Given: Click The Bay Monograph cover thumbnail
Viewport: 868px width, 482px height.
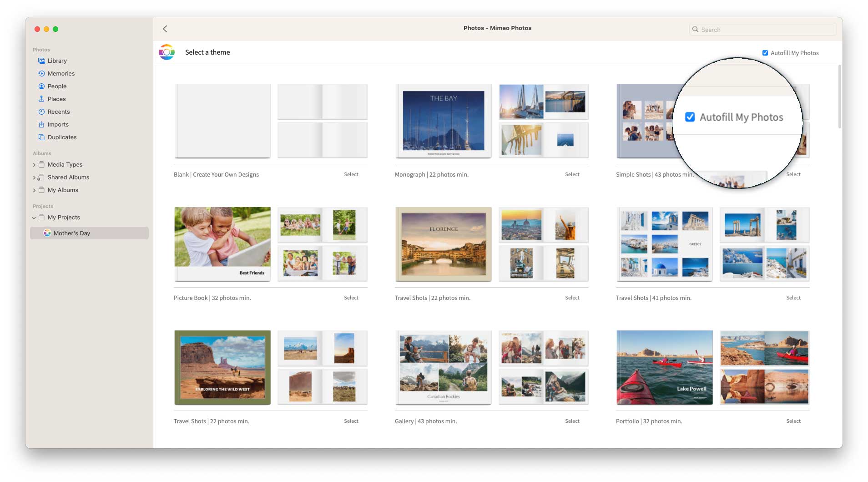Looking at the screenshot, I should (x=444, y=121).
